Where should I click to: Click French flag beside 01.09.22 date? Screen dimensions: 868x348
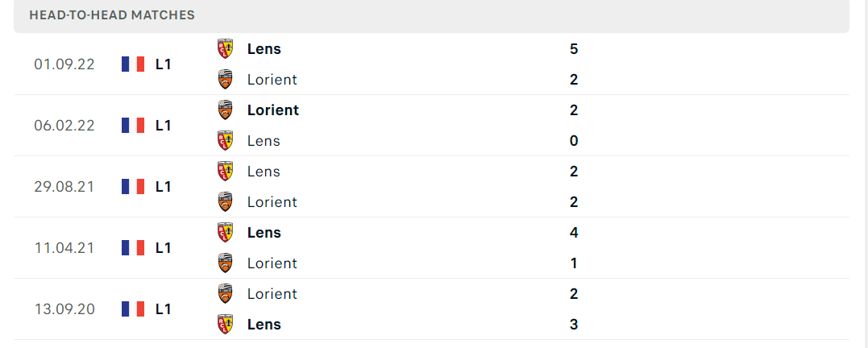click(133, 64)
